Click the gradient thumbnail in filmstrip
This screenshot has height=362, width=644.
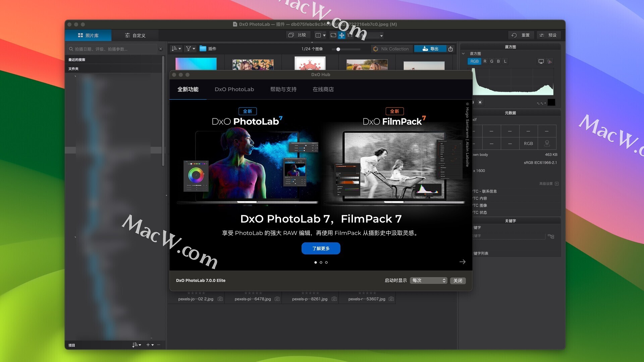pyautogui.click(x=196, y=64)
